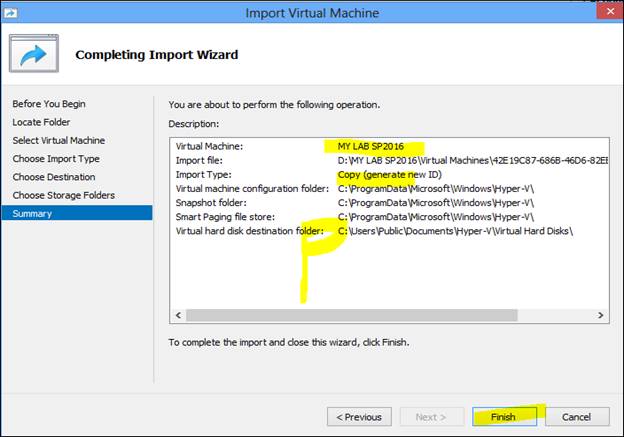Switch to Choose Import Type step
Screen dimensions: 624x437
pos(57,158)
